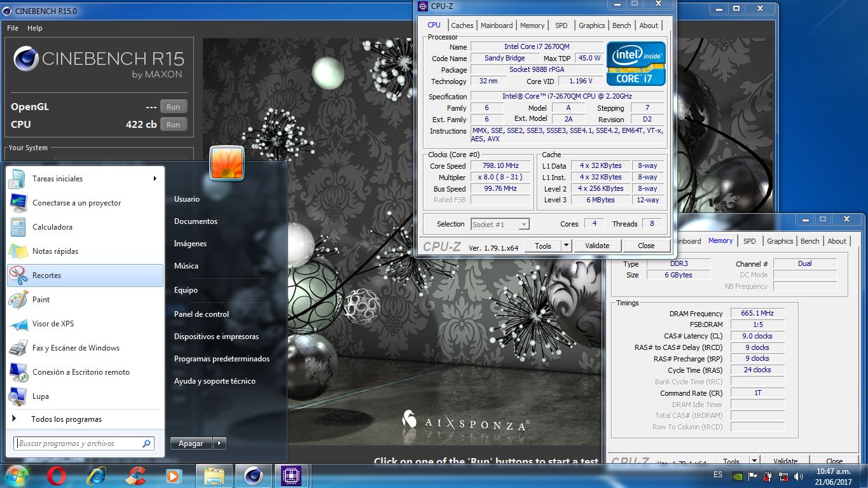Open the media player taskbar icon
Viewport: 868px width, 488px height.
[x=172, y=476]
